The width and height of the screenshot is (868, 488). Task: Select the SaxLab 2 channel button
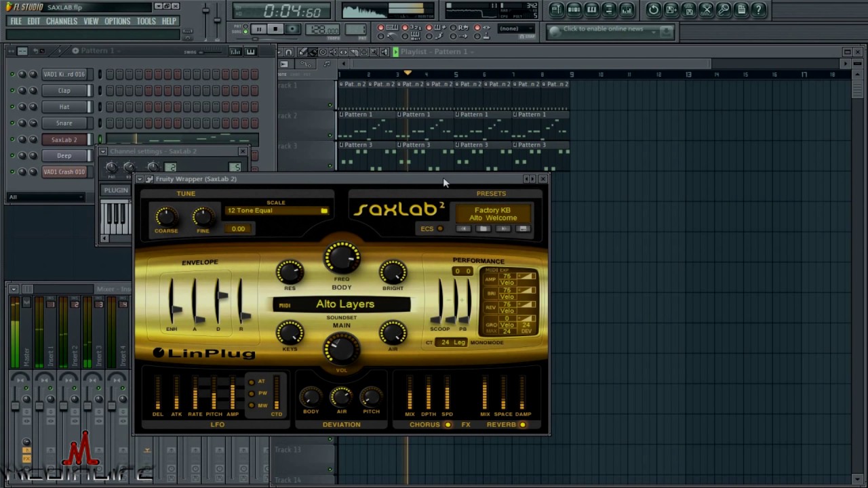tap(64, 140)
